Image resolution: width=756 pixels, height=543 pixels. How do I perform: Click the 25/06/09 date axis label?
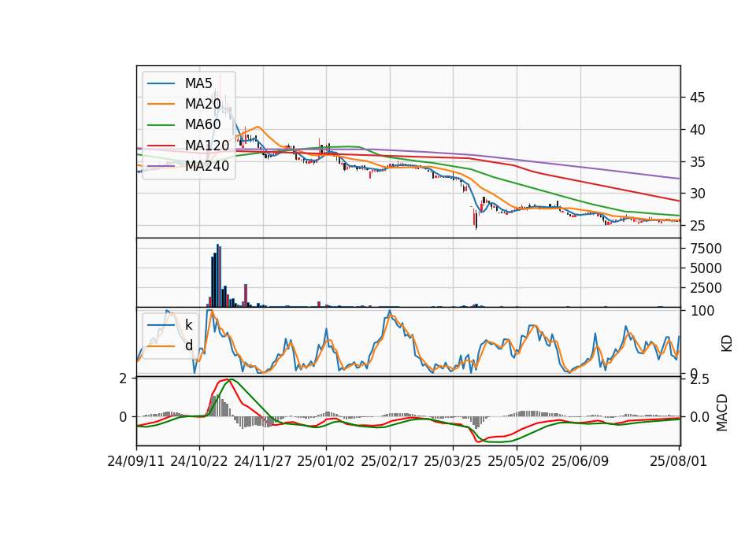(x=580, y=461)
